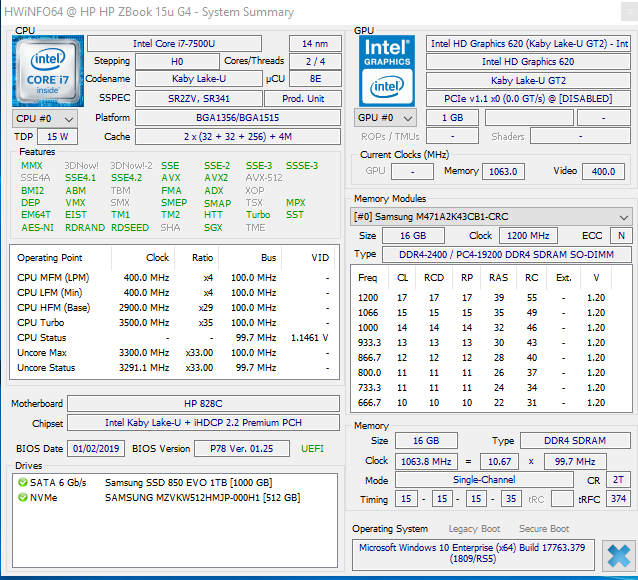Click the Cores/Threads 2 / 4 value
The image size is (638, 580).
tap(315, 61)
